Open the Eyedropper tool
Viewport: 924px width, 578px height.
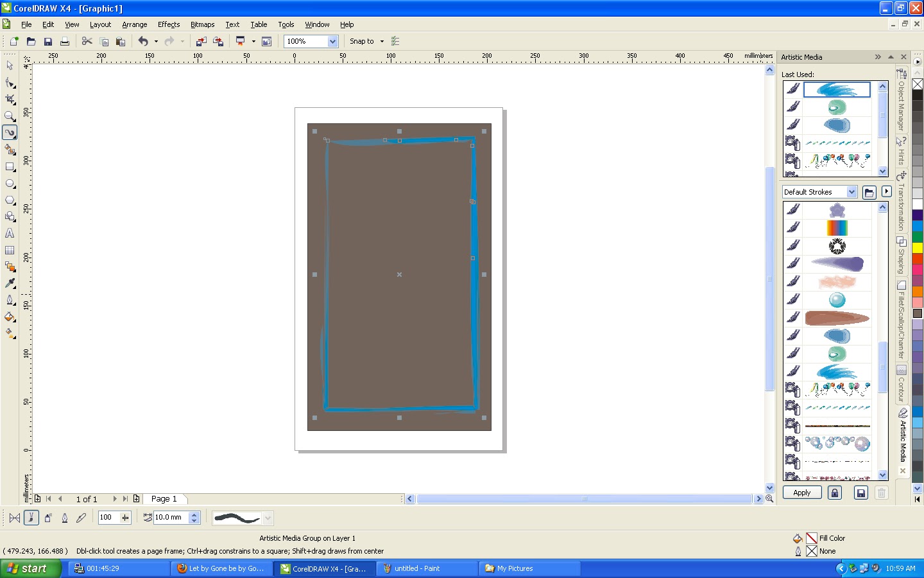(x=9, y=283)
